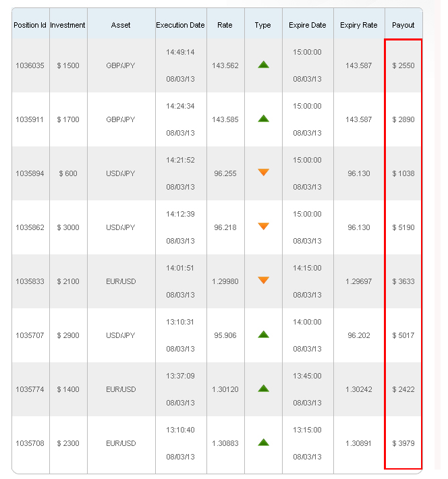This screenshot has height=479, width=448.
Task: Select the down arrow for position 1035833
Action: click(263, 281)
